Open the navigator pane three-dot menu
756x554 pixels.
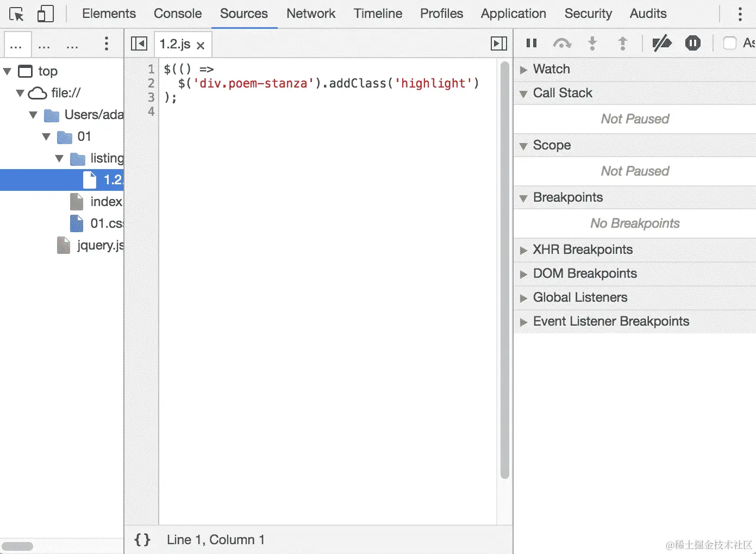pyautogui.click(x=107, y=43)
